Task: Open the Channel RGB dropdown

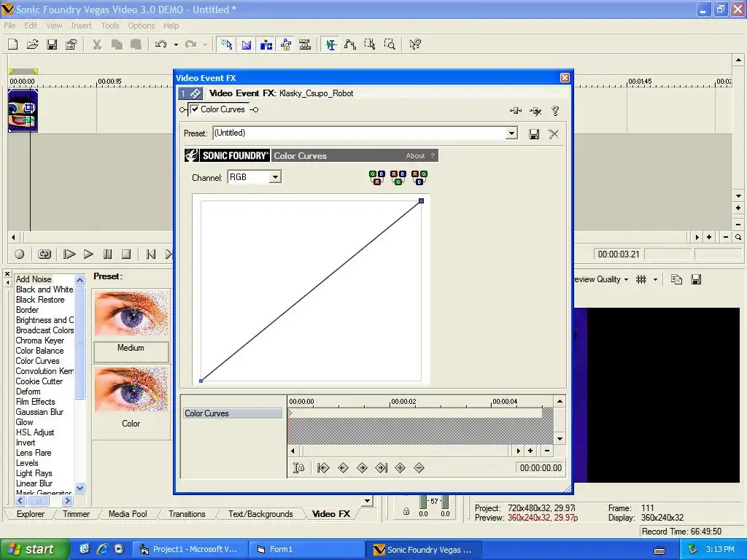Action: (x=275, y=177)
